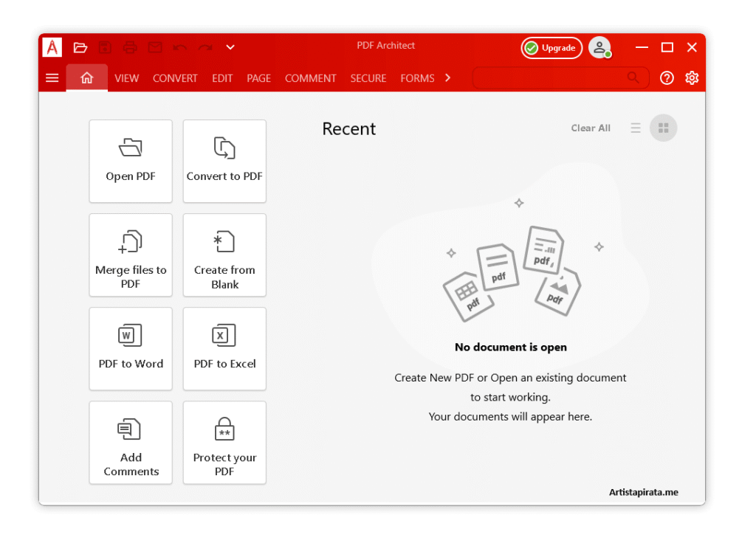Click the Save document icon
This screenshot has height=560, width=756.
[105, 46]
